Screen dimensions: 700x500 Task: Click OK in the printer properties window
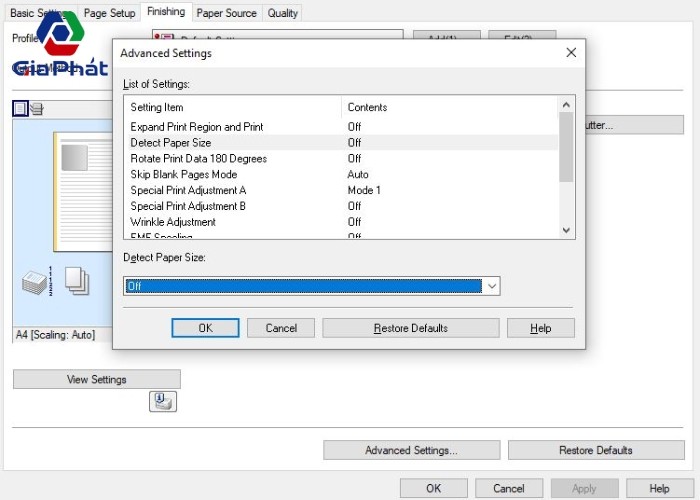(433, 488)
